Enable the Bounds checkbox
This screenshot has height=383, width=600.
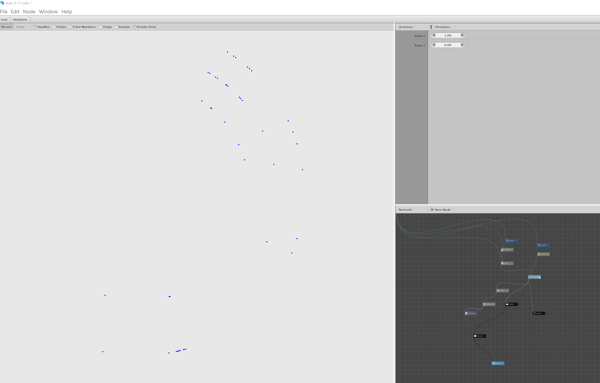[x=116, y=27]
